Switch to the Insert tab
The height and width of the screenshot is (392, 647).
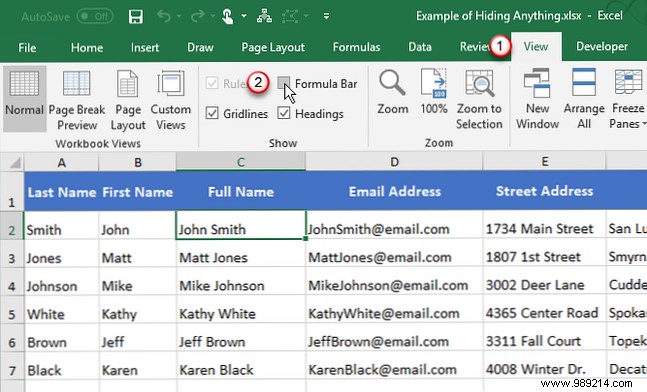pyautogui.click(x=145, y=47)
